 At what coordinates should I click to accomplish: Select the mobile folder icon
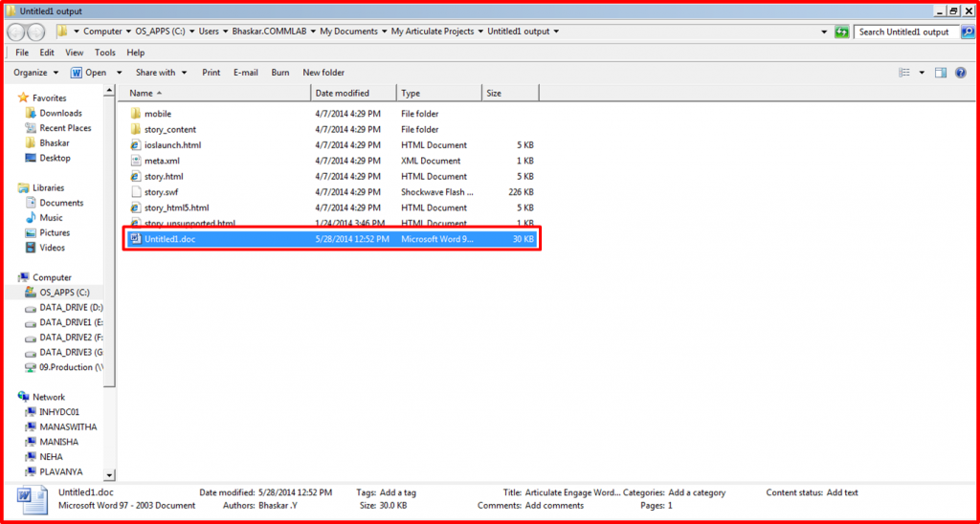(136, 114)
